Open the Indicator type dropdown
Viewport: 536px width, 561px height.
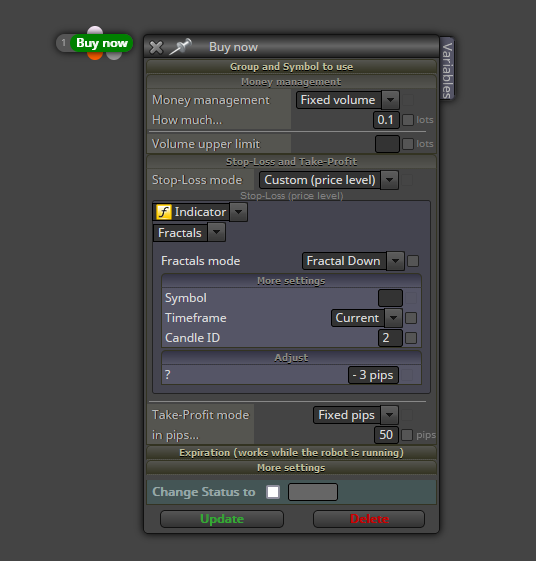pos(200,212)
